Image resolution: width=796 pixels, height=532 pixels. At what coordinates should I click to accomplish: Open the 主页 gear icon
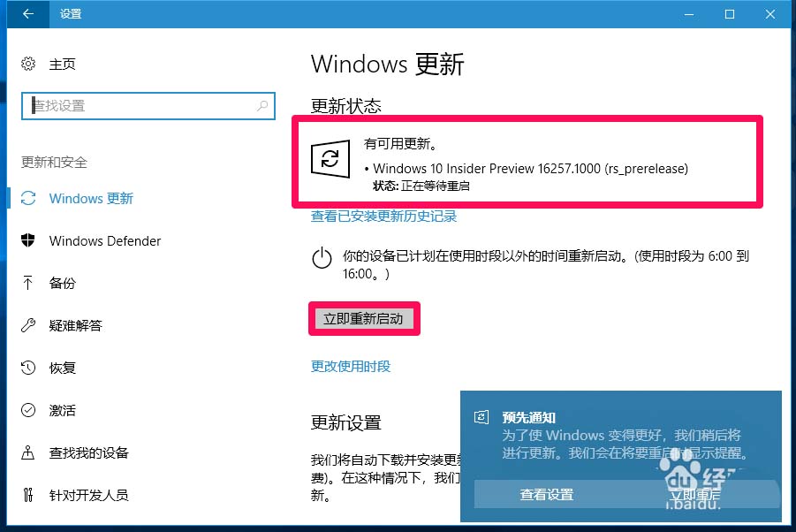tap(28, 64)
